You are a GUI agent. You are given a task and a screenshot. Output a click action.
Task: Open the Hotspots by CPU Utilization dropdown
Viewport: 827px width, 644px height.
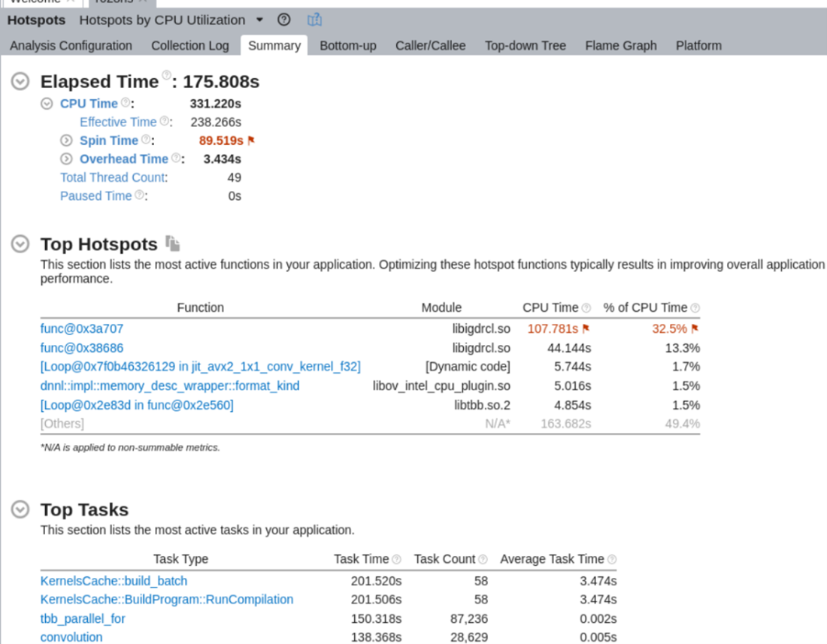(259, 20)
